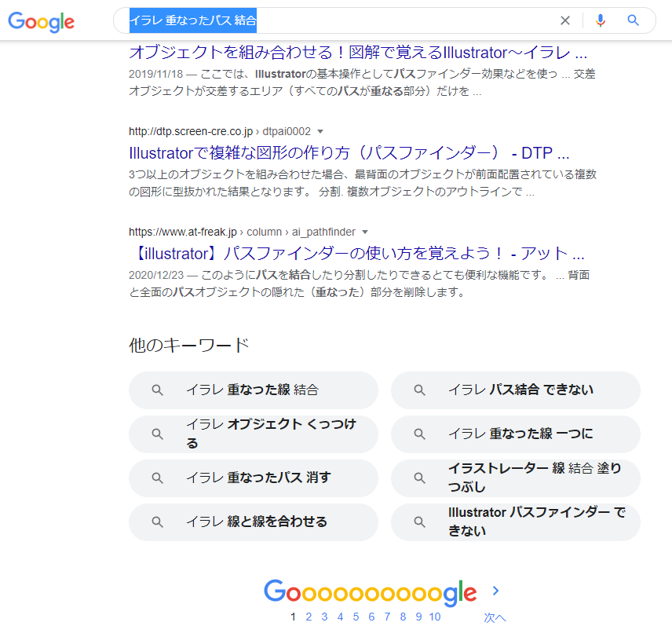The width and height of the screenshot is (672, 637).
Task: Go to results page 6
Action: click(x=371, y=617)
